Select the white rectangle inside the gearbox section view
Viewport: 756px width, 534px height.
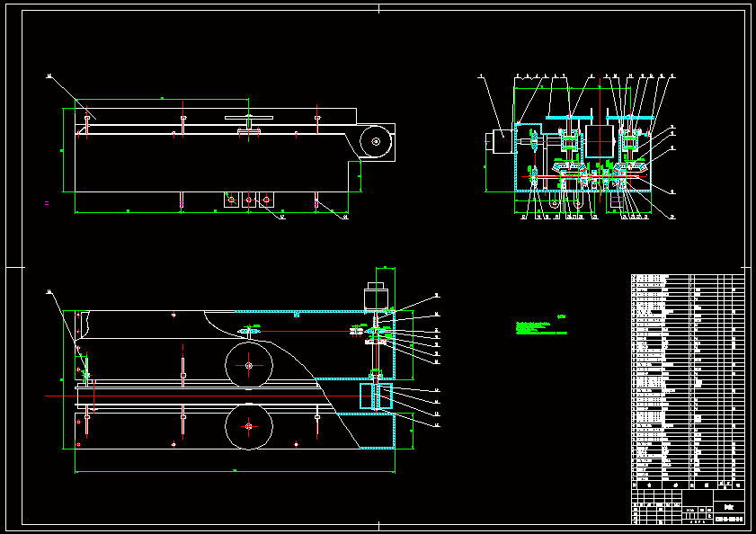point(600,141)
